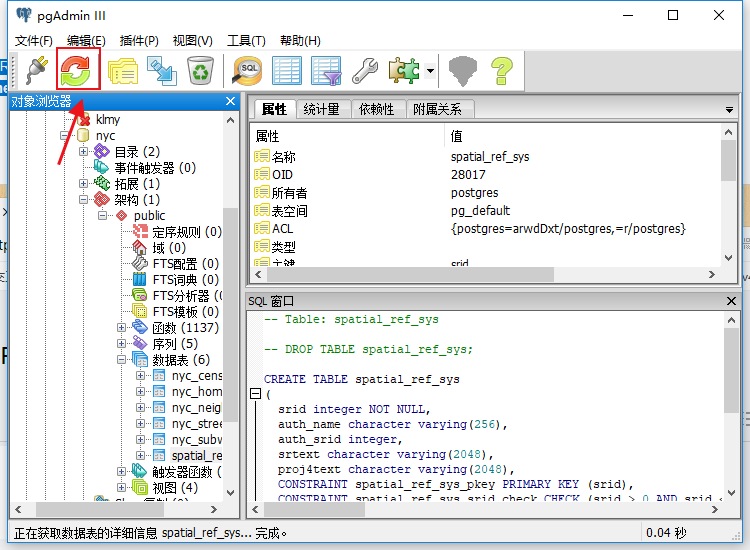Collapse the CREATE TABLE code fold
Viewport: 750px width, 550px height.
[x=256, y=394]
